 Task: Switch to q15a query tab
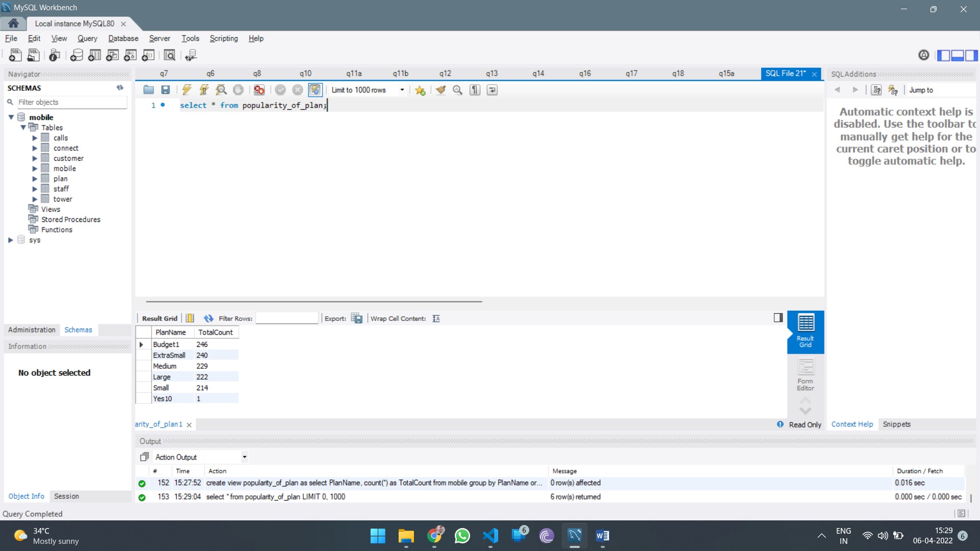726,73
